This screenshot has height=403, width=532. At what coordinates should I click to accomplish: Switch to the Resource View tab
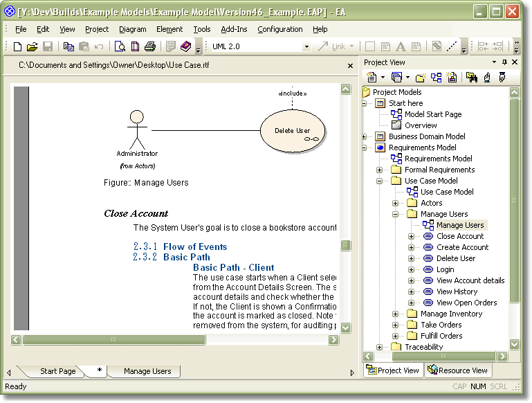(x=458, y=370)
